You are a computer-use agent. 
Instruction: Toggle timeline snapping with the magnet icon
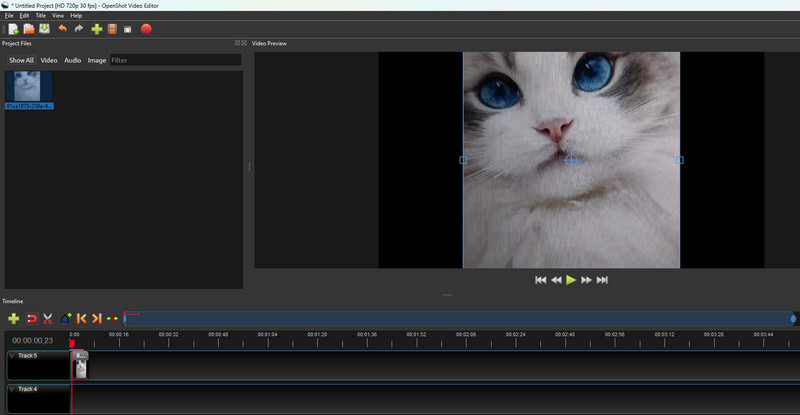(x=31, y=318)
